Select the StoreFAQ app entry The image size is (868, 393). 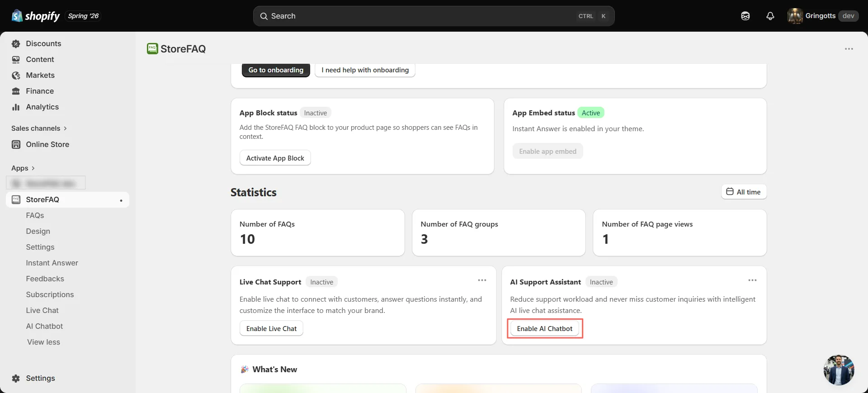coord(67,199)
